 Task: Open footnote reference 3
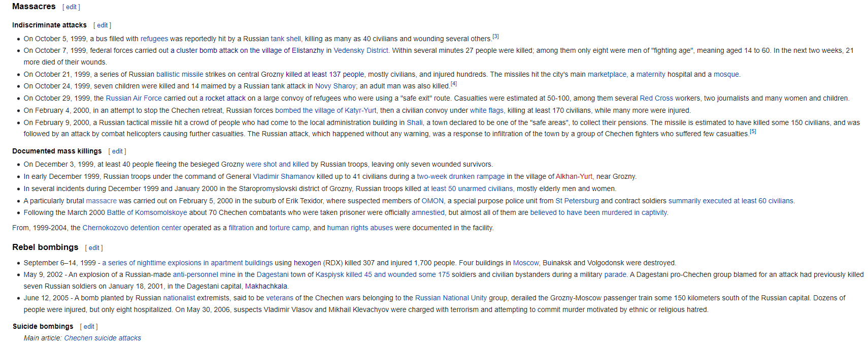[495, 37]
